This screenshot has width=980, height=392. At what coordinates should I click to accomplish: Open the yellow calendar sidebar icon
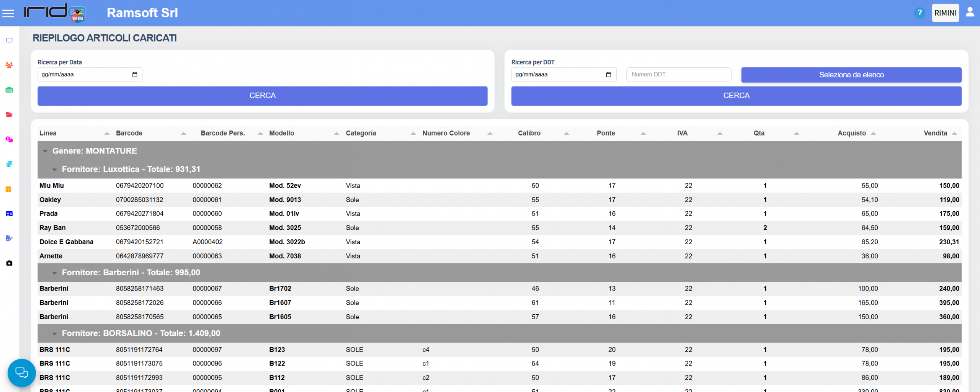[x=8, y=189]
